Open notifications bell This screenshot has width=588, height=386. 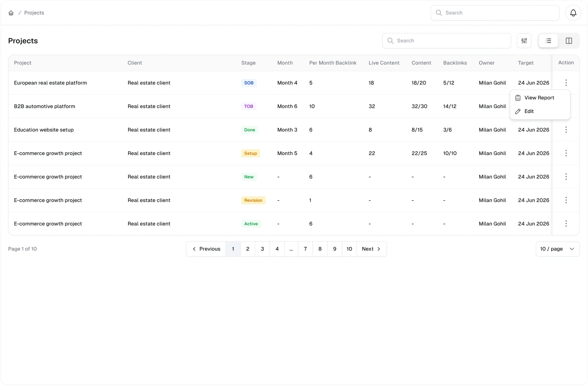coord(573,13)
